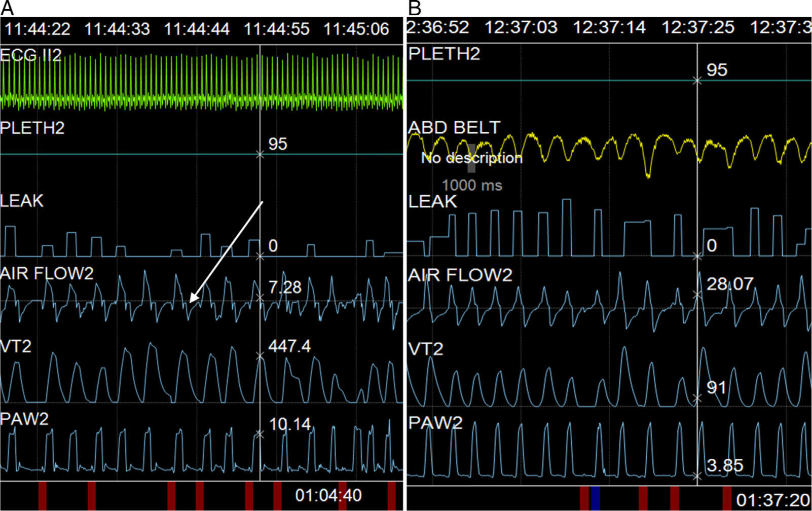Select the AIR FLOW2 label in panel A
Viewport: 812px width, 511px height.
(47, 274)
